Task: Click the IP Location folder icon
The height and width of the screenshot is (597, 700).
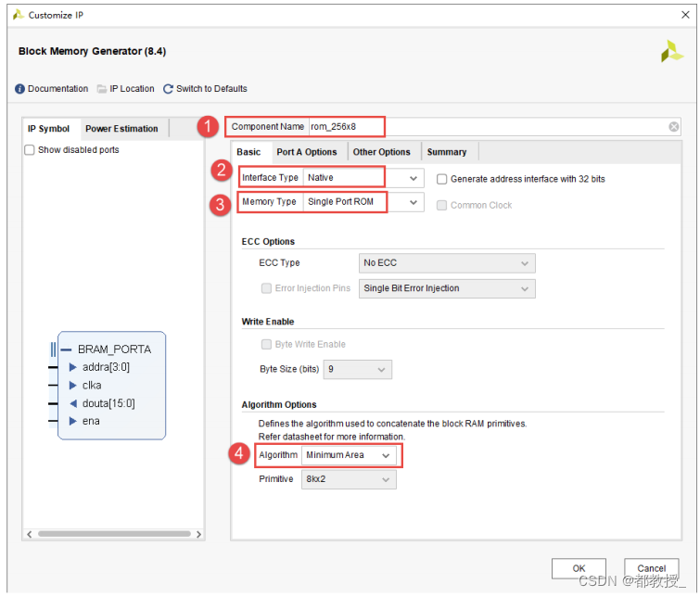Action: click(x=102, y=89)
